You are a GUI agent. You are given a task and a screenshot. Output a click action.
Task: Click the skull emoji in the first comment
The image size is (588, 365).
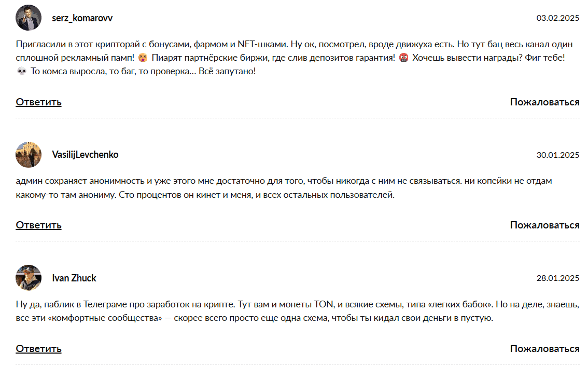pos(21,71)
